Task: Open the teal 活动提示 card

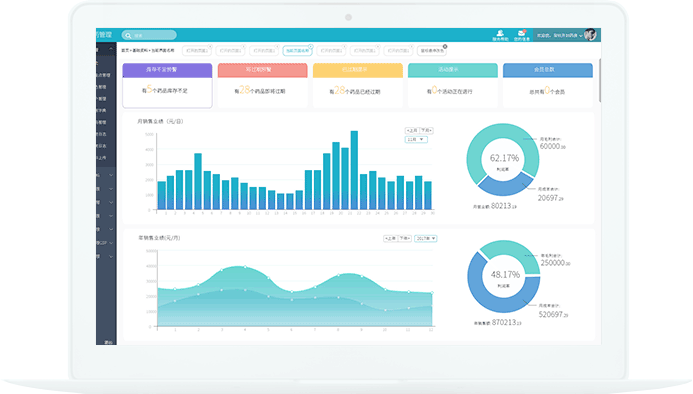Action: coord(453,85)
